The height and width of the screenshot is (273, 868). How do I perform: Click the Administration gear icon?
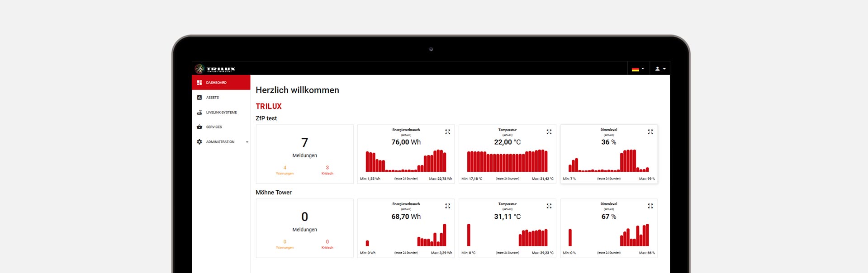pyautogui.click(x=199, y=142)
